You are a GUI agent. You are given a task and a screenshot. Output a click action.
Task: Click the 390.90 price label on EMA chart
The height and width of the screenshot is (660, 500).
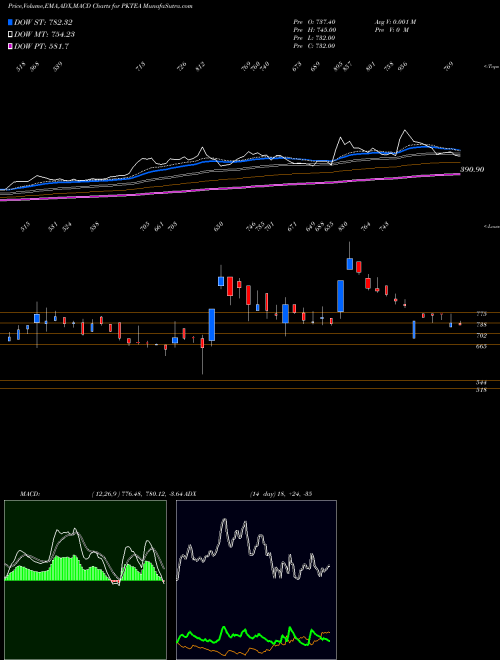pyautogui.click(x=472, y=169)
